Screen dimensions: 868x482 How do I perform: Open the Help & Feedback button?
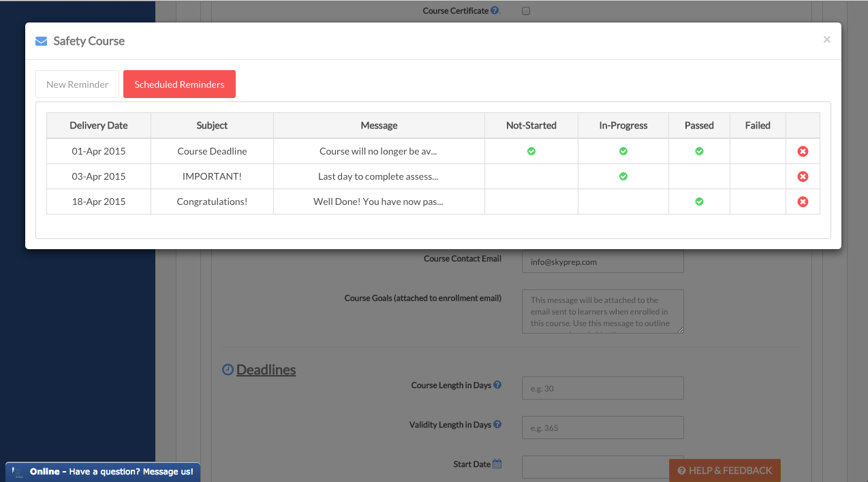724,470
